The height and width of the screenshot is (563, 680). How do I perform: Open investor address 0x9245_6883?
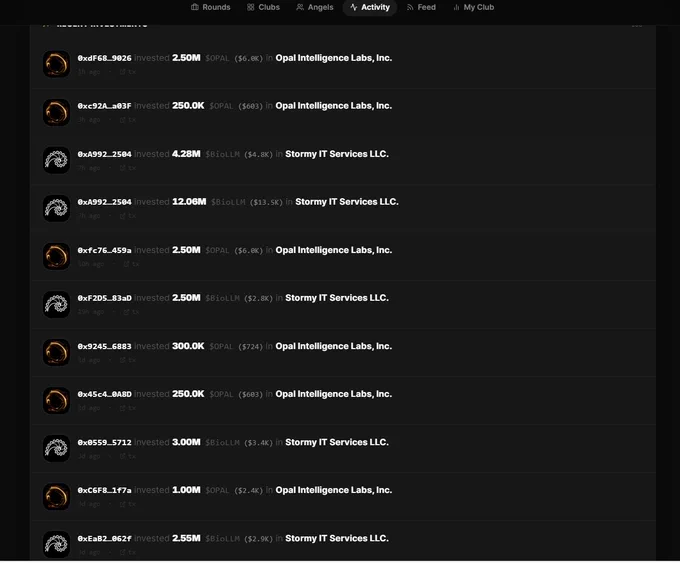(105, 346)
